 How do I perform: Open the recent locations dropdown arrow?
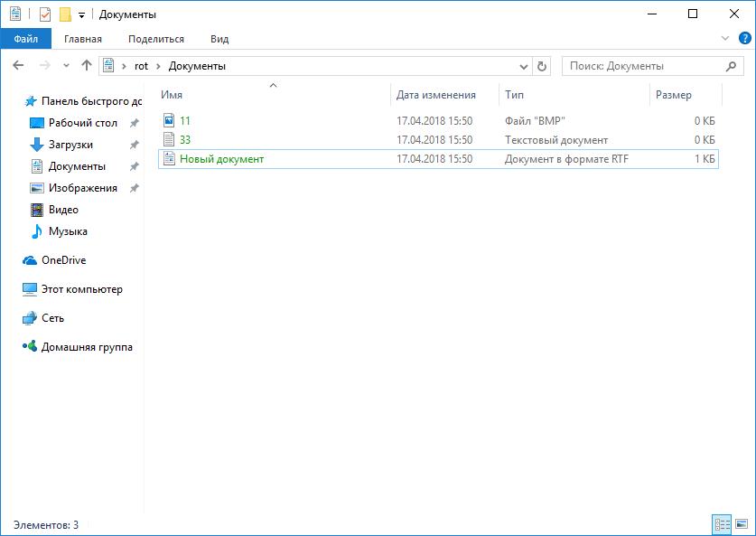67,66
